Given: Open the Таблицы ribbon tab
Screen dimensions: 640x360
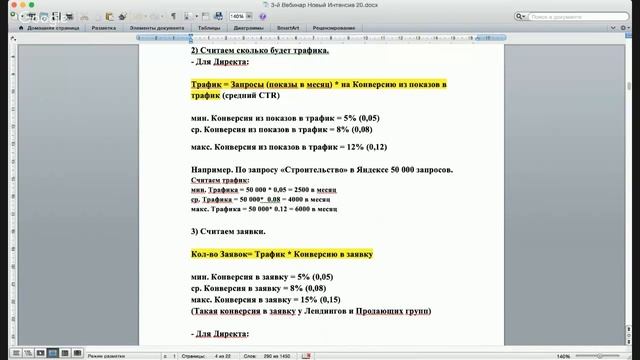Looking at the screenshot, I should [209, 28].
